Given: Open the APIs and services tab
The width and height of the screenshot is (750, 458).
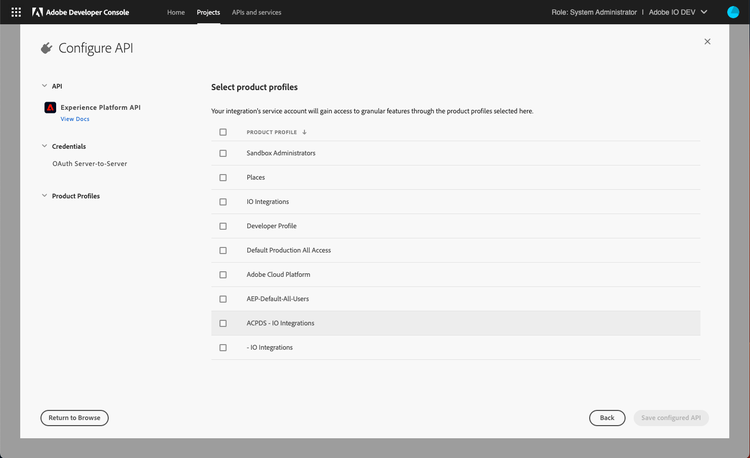Looking at the screenshot, I should click(x=256, y=12).
